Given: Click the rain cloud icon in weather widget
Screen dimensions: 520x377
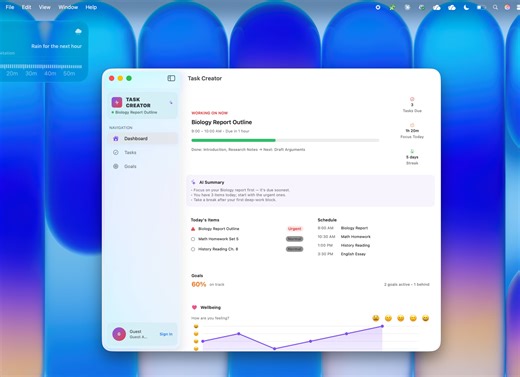Looking at the screenshot, I should tap(78, 31).
